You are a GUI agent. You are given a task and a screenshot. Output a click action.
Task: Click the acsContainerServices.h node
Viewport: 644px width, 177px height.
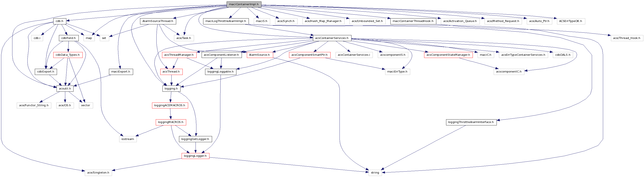click(x=332, y=38)
